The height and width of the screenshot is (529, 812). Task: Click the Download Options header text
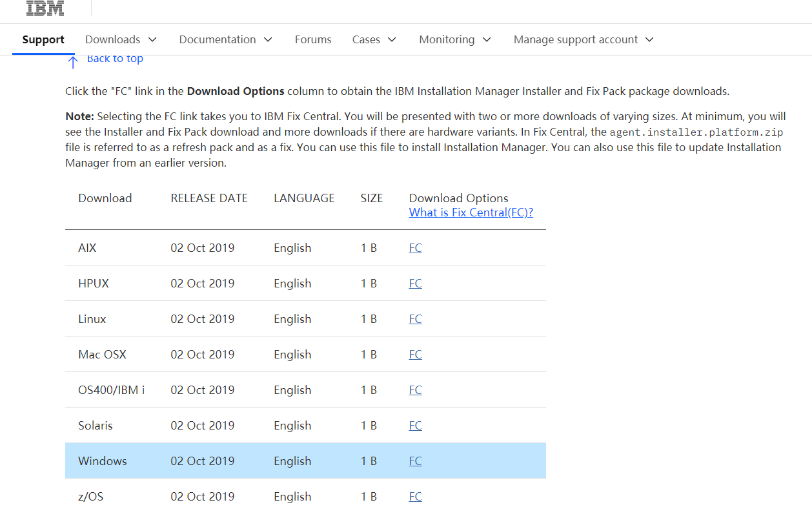459,198
